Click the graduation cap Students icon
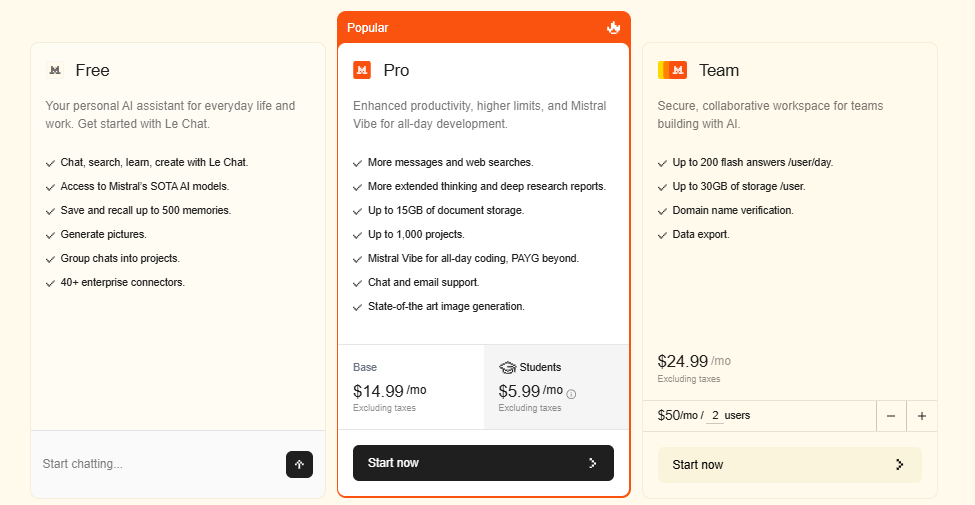 click(507, 368)
